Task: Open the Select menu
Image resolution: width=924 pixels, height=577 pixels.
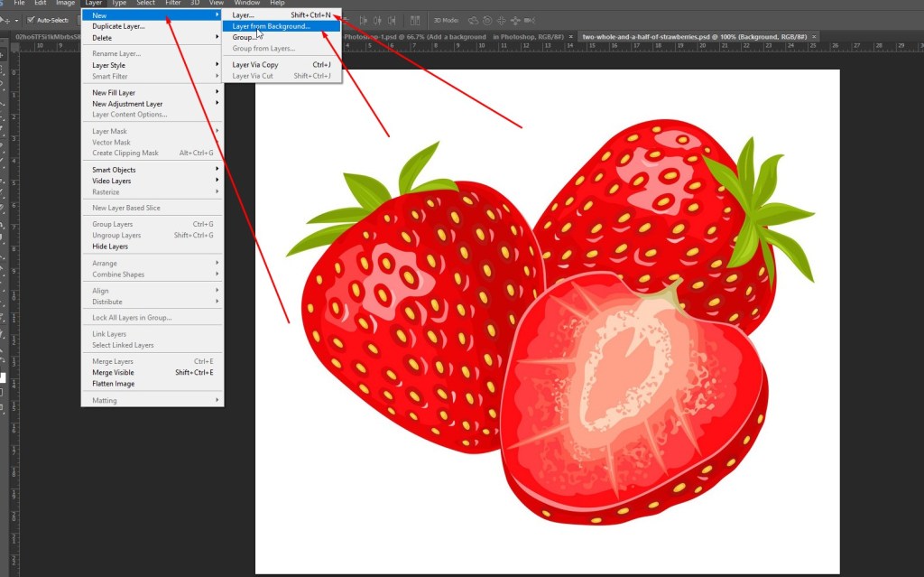Action: point(145,3)
